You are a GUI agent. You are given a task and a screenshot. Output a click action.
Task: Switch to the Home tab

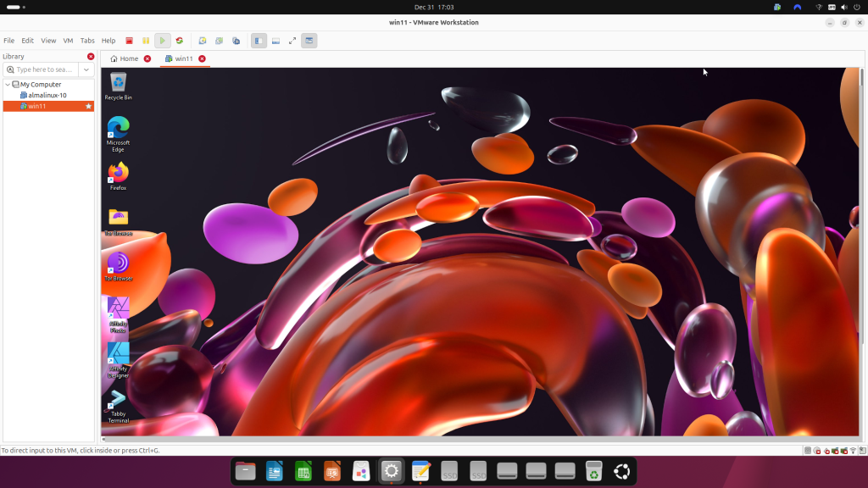(125, 58)
